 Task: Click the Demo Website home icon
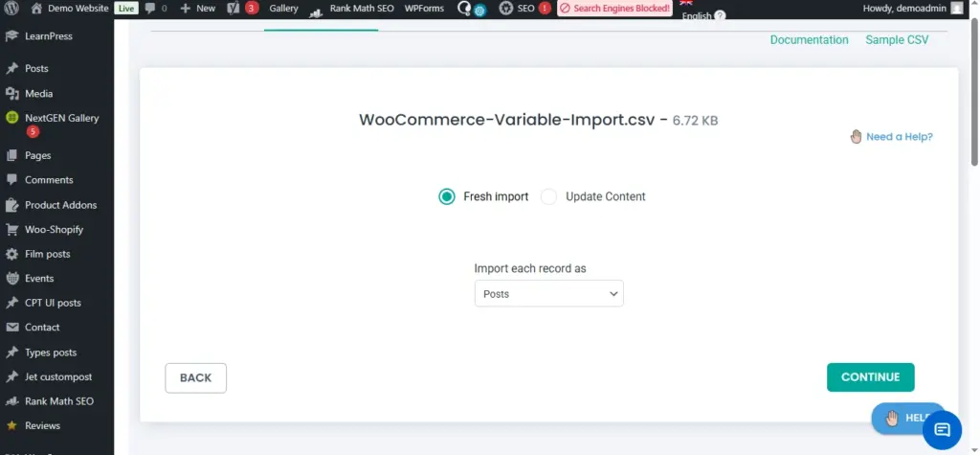point(37,9)
